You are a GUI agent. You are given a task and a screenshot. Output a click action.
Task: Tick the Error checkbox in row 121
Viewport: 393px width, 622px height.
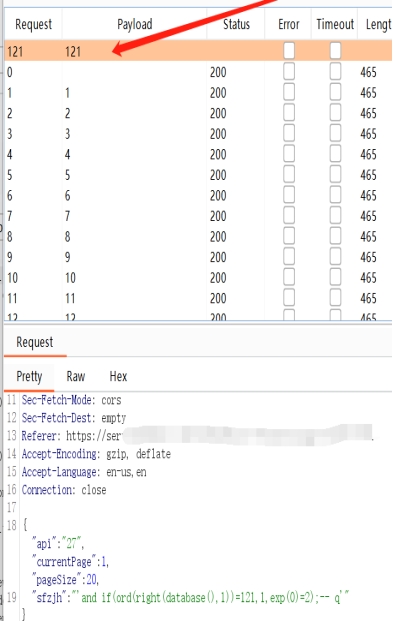(289, 51)
